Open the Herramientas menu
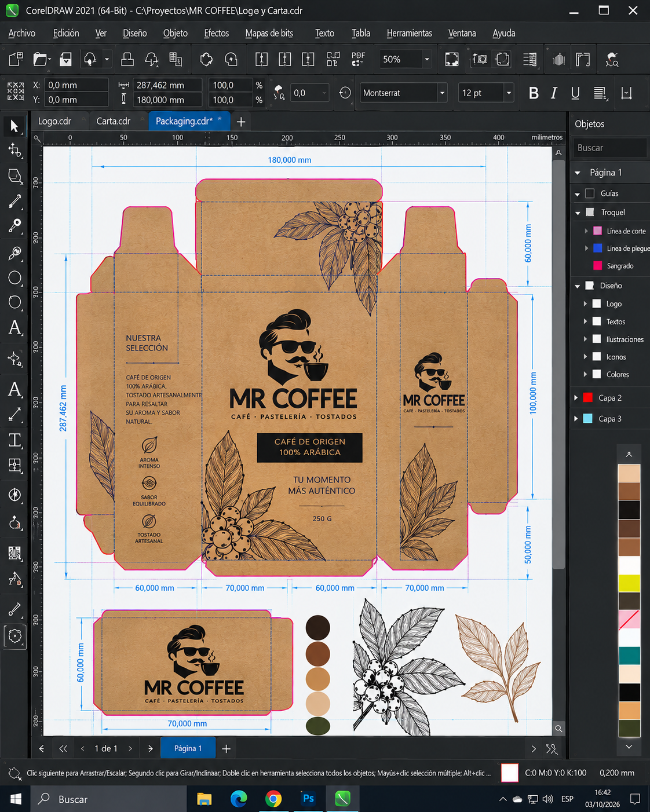Screen dimensions: 650x812 410,33
